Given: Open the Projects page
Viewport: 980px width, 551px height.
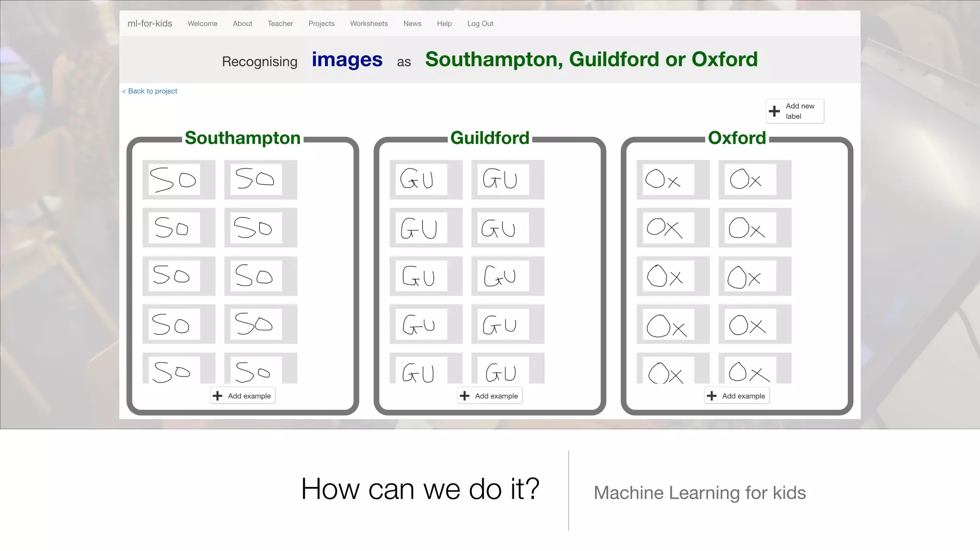Looking at the screenshot, I should pos(322,23).
